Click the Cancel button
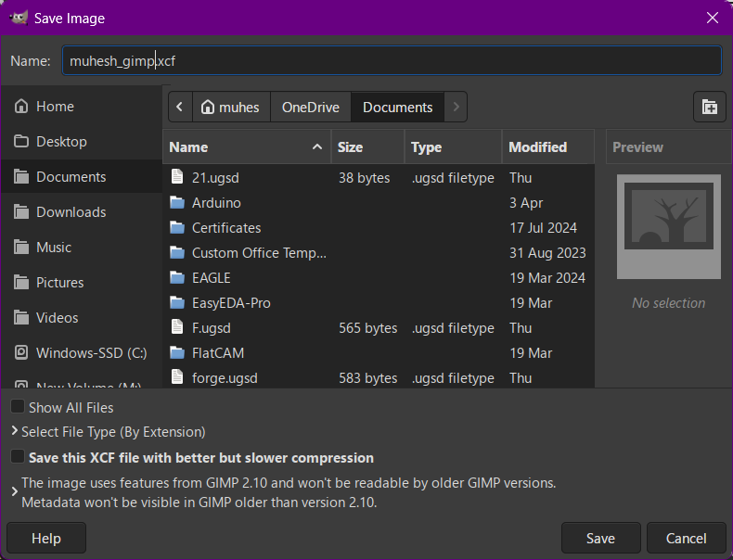Screen dimensions: 733x560 coord(686,538)
